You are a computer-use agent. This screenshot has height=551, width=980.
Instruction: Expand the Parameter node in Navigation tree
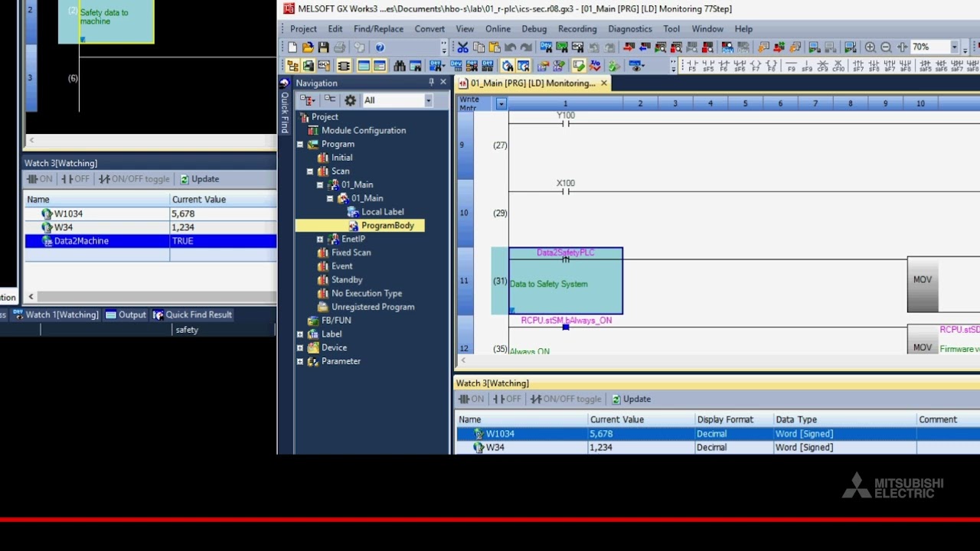(x=300, y=362)
